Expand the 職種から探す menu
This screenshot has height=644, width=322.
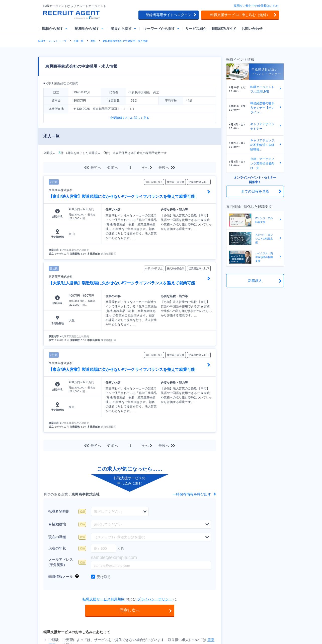(54, 29)
